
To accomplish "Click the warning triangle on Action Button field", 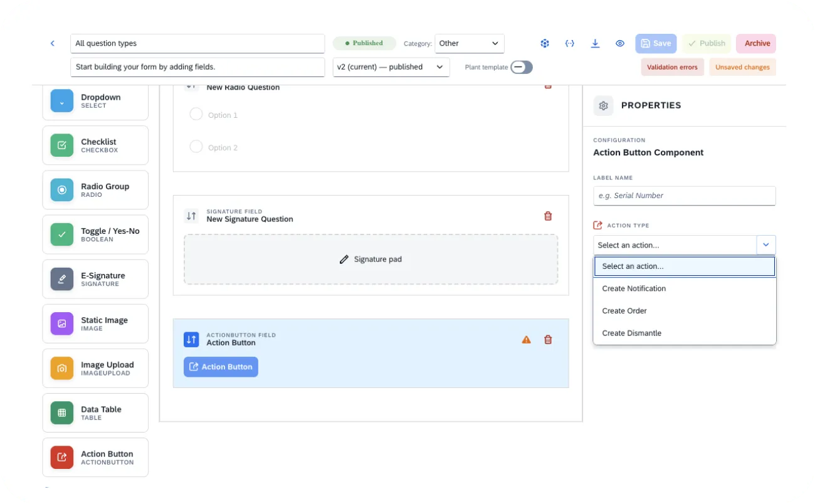I will click(527, 340).
